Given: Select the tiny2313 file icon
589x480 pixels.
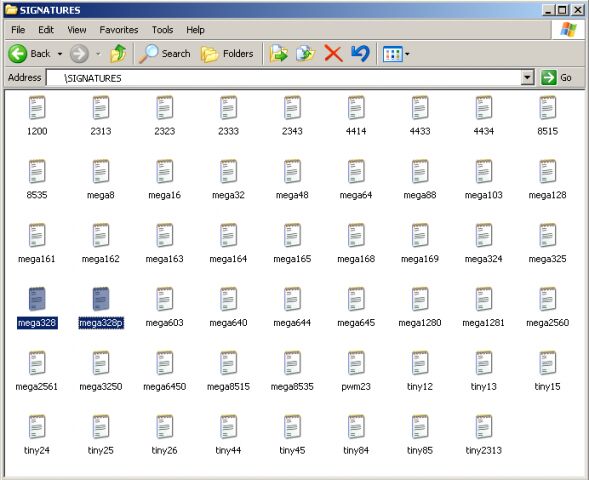Looking at the screenshot, I should point(484,427).
